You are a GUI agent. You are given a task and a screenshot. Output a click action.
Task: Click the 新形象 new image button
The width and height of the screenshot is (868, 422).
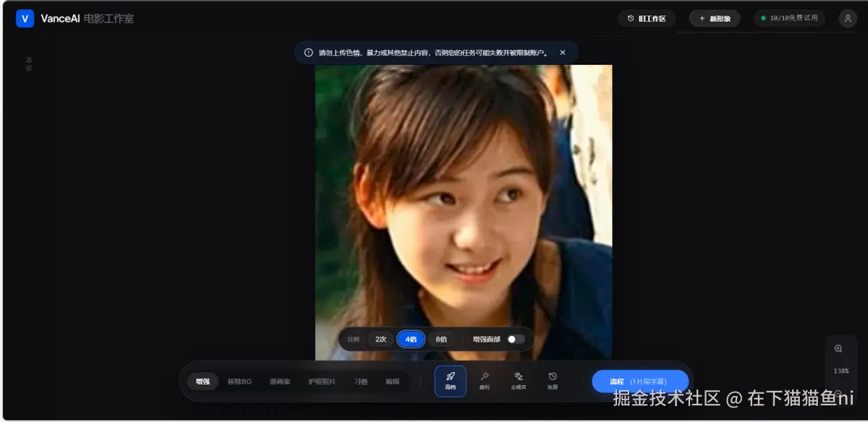click(715, 19)
